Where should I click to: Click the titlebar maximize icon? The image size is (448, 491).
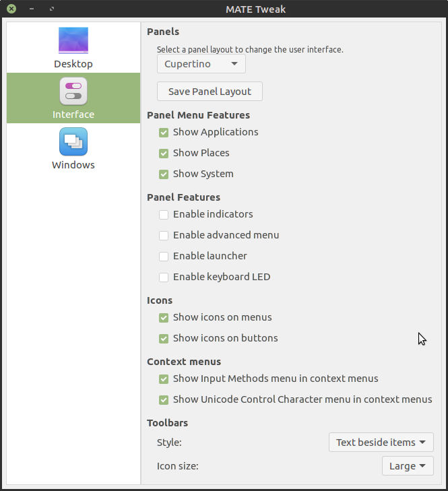[52, 9]
